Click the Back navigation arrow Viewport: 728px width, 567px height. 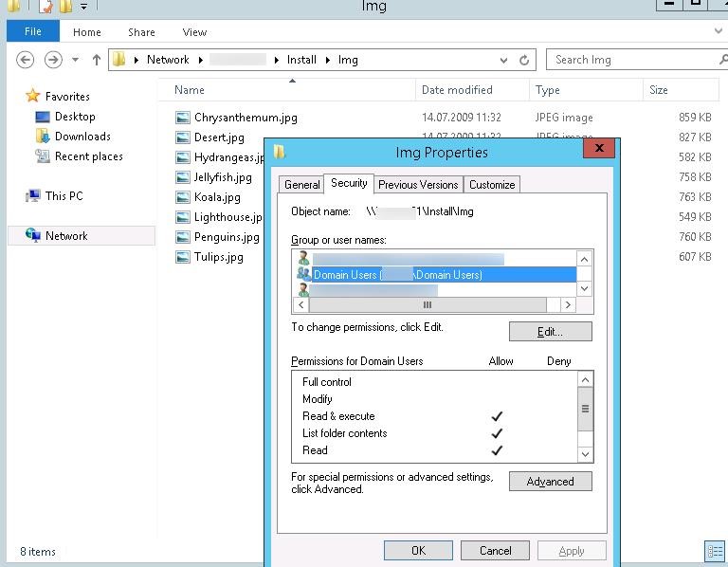click(26, 60)
